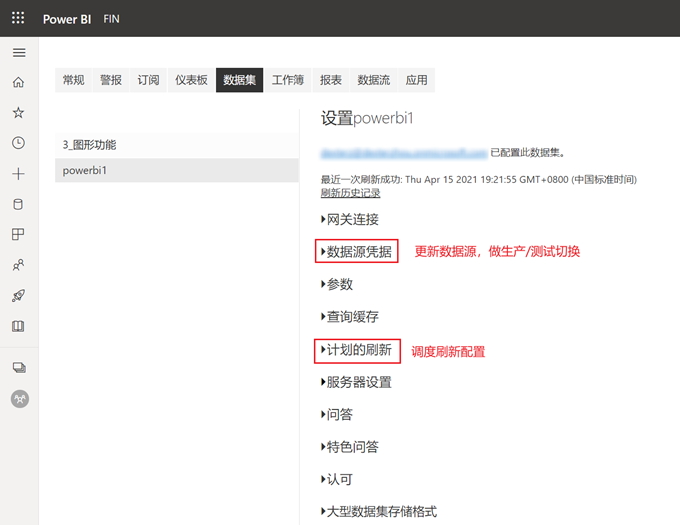Click the FIN workspace name in header

click(111, 19)
